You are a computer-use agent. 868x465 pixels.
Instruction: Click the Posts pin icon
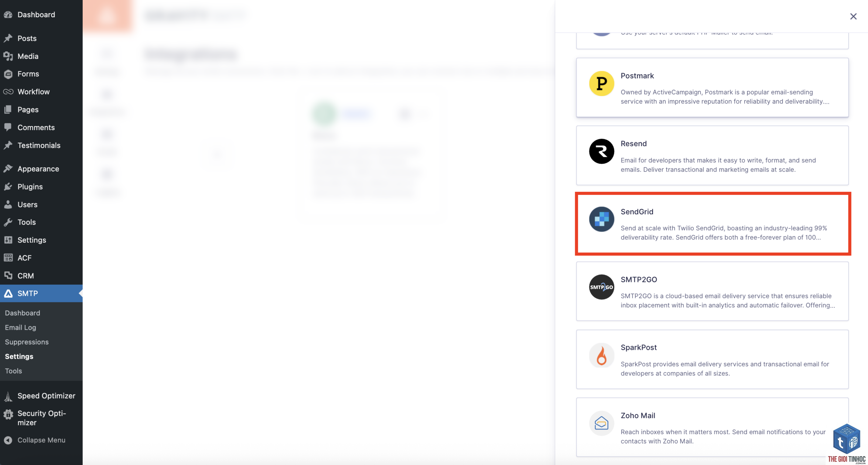[x=8, y=38]
